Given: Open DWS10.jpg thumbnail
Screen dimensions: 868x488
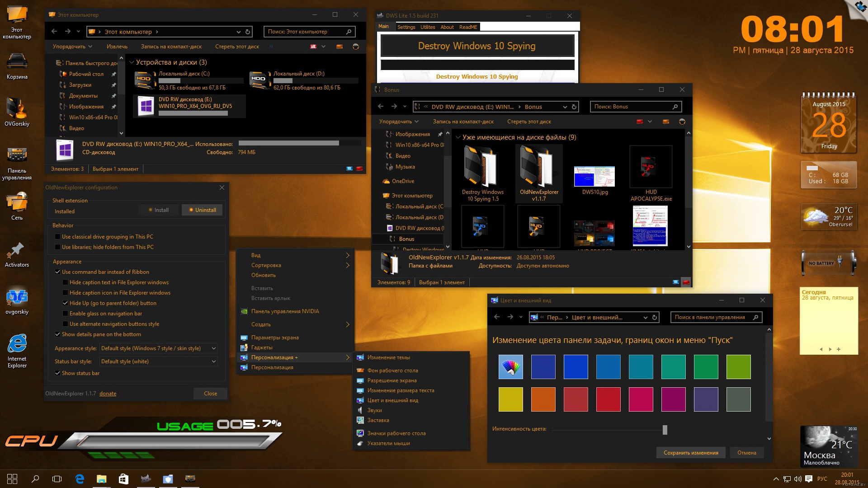Looking at the screenshot, I should coord(594,177).
